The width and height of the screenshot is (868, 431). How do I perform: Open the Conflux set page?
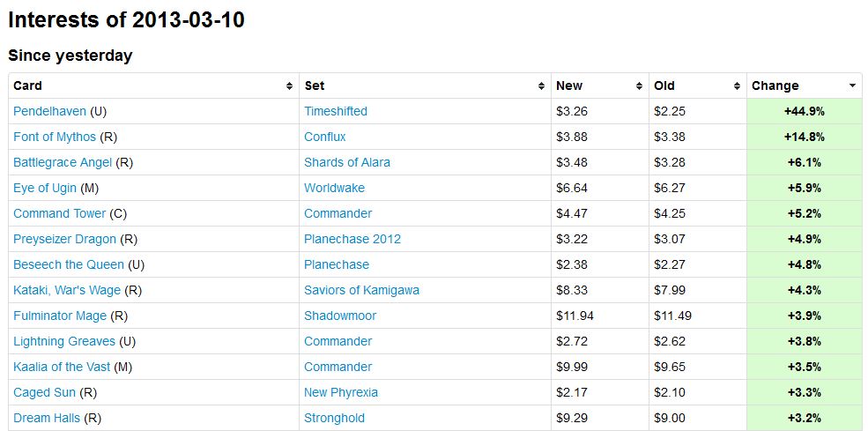325,137
